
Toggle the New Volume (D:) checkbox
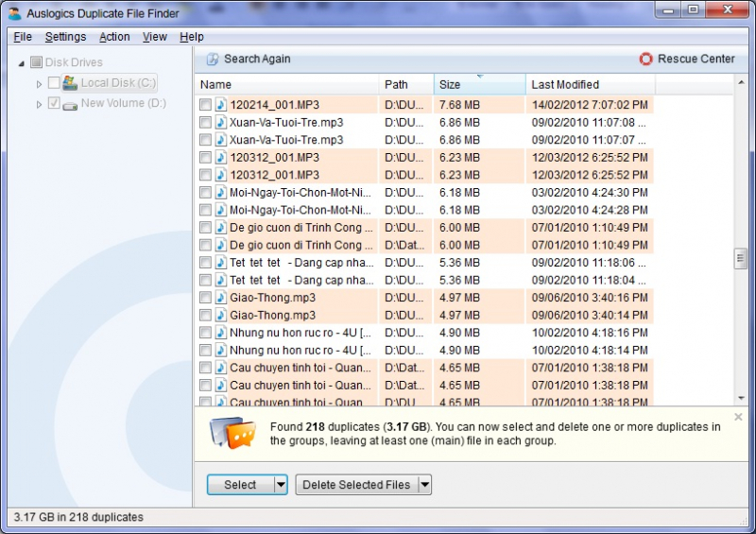click(x=54, y=103)
